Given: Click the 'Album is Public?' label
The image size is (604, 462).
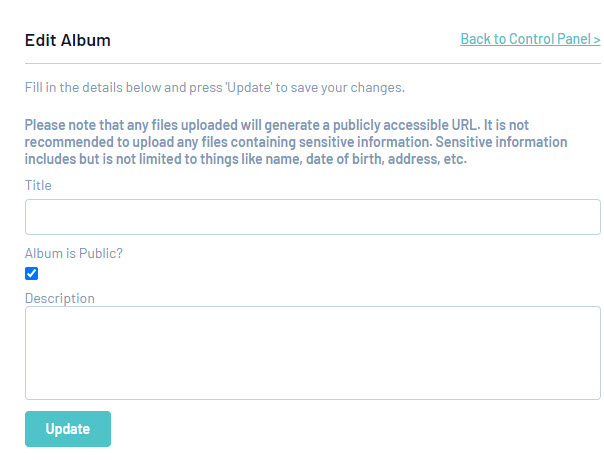Looking at the screenshot, I should tap(73, 254).
